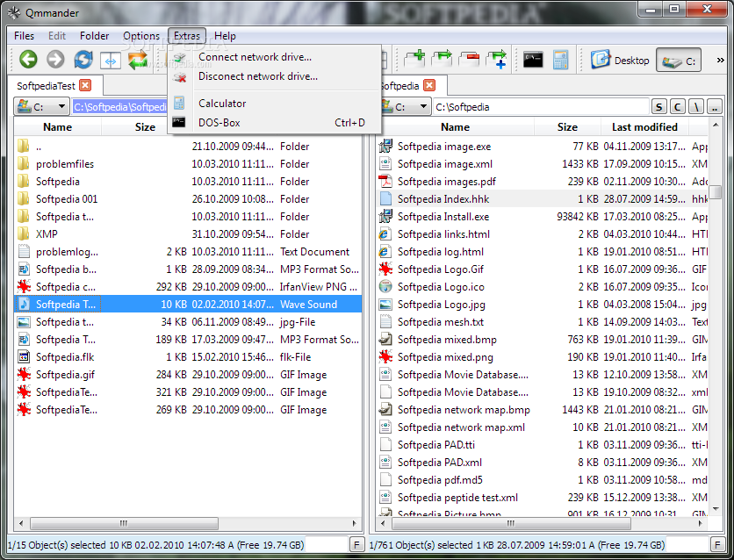Image resolution: width=734 pixels, height=560 pixels.
Task: Click the GIMP icon of Softpedia mixed.bmp
Action: (385, 340)
